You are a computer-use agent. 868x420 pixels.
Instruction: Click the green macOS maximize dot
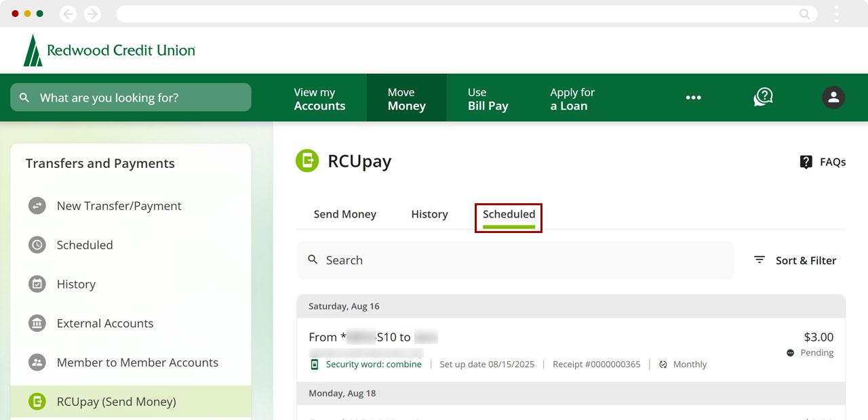pos(40,14)
